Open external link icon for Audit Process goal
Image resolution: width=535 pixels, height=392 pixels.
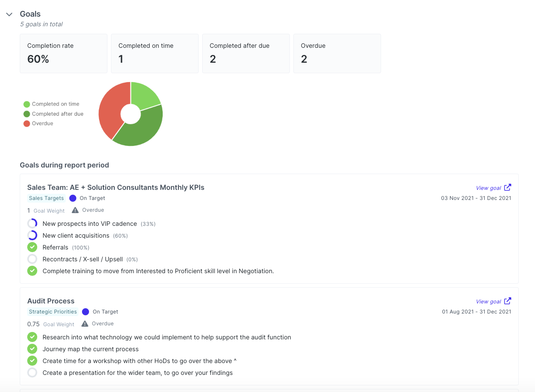point(507,301)
